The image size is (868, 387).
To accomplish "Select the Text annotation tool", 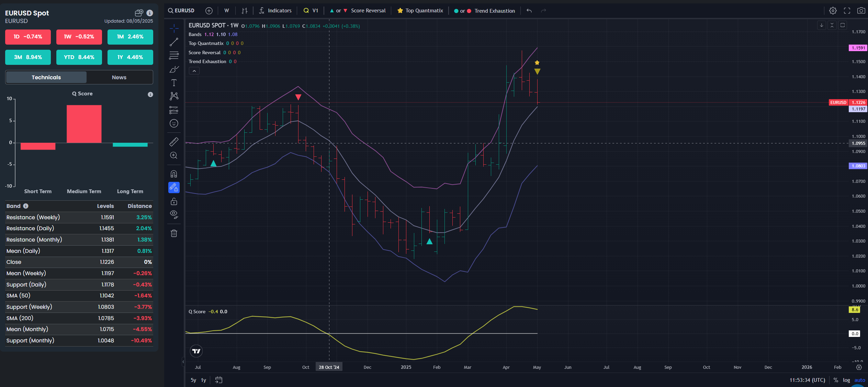I will (174, 83).
